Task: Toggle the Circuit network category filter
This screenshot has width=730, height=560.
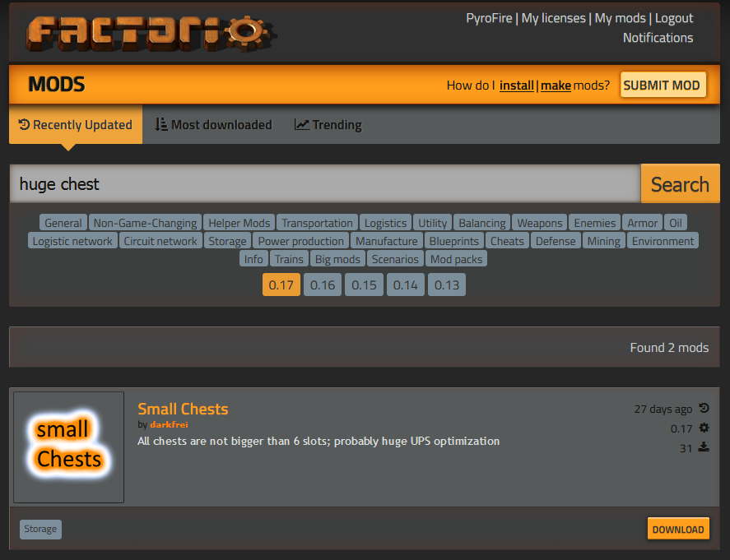Action: (160, 241)
